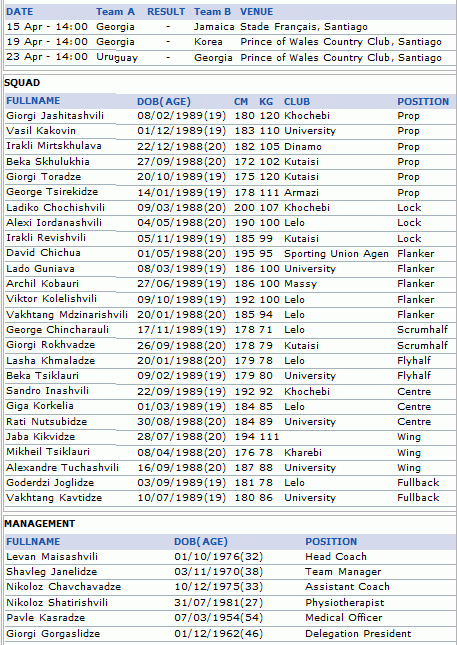Select Giorgi Gorgaslidze in management

click(53, 633)
